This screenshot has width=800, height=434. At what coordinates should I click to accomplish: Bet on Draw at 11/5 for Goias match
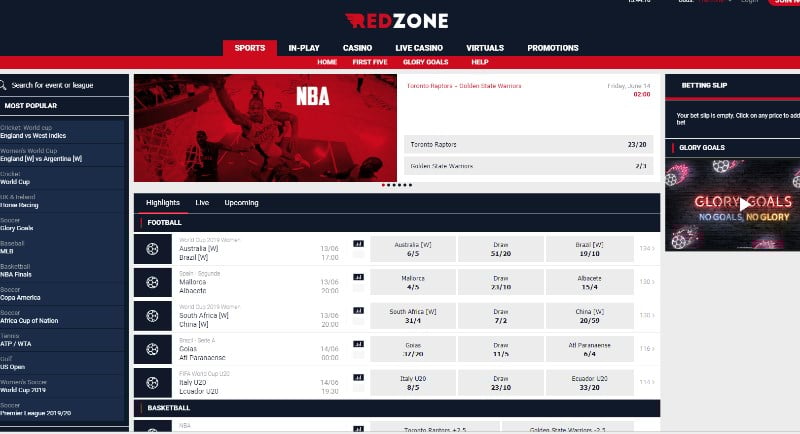pos(501,349)
